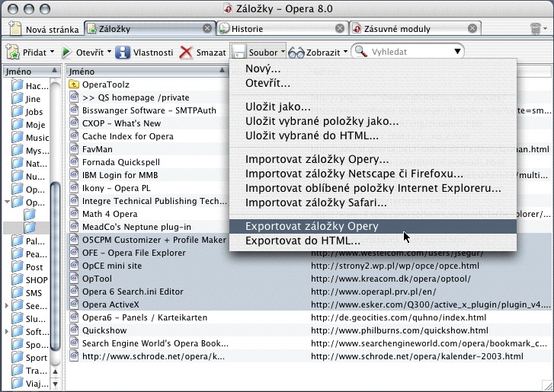Click the green Otevřít play icon

(x=66, y=53)
